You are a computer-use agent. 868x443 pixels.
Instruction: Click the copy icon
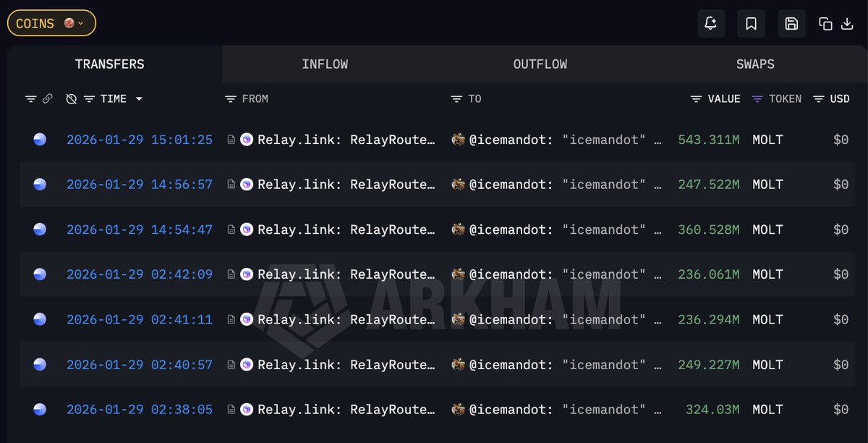click(825, 24)
